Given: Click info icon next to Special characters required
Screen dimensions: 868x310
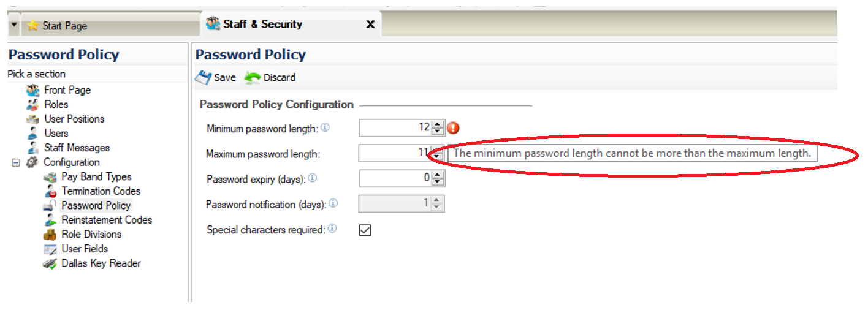Looking at the screenshot, I should click(x=332, y=229).
